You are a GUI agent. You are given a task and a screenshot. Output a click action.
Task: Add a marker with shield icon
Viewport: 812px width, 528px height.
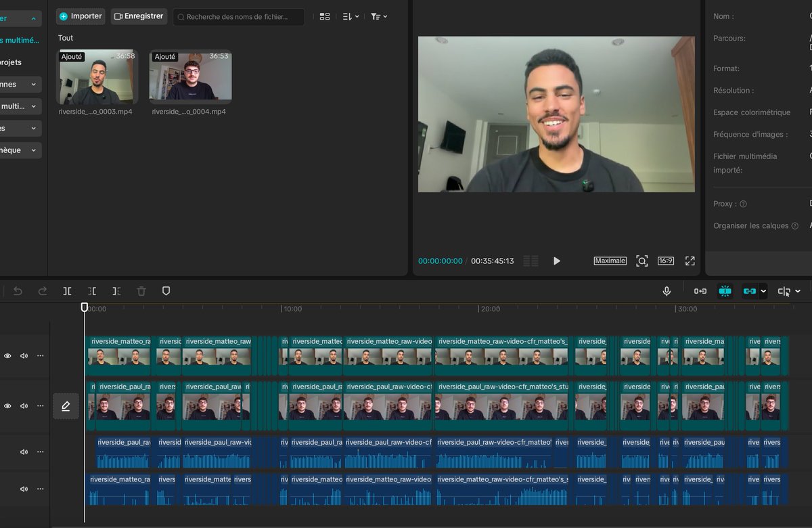click(x=166, y=291)
